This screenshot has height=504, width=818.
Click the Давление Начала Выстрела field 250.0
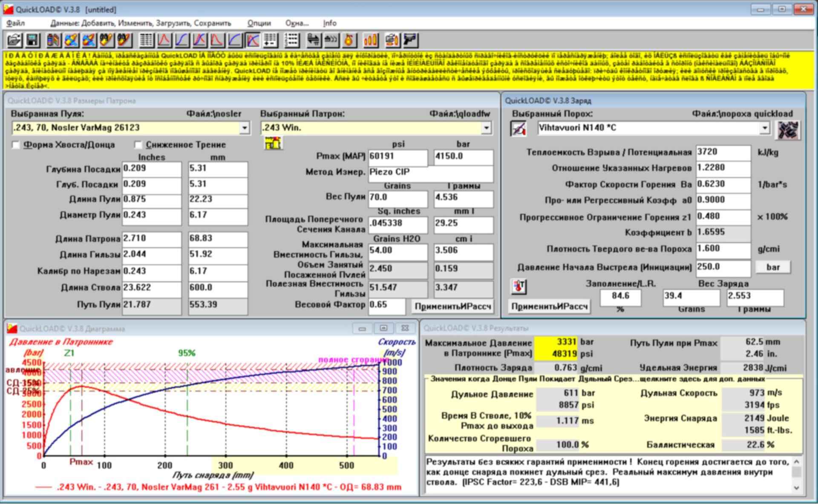point(723,268)
